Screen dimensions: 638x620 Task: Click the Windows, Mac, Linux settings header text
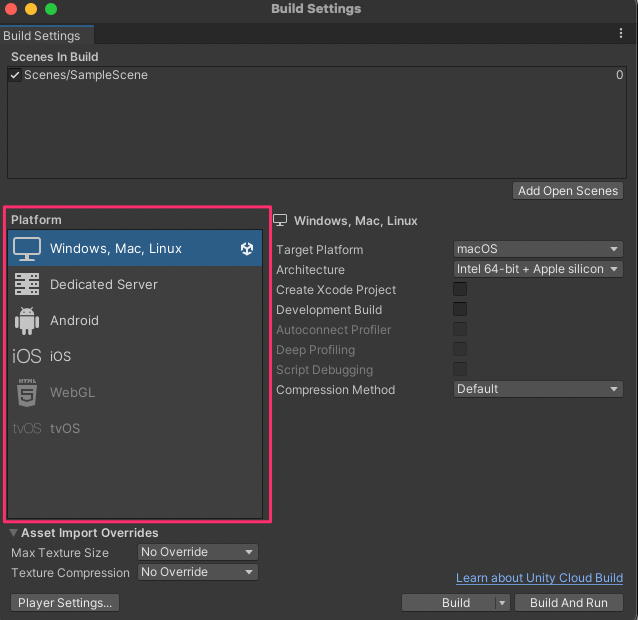[356, 221]
